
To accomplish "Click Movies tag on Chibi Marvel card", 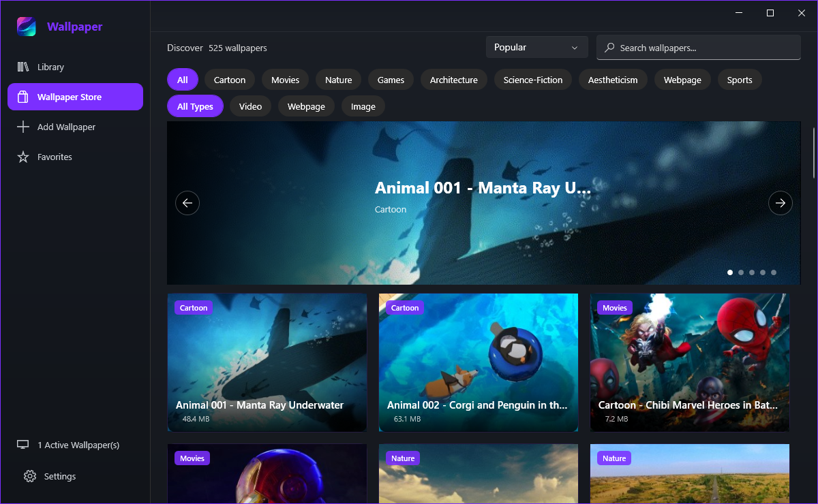I will pos(615,308).
